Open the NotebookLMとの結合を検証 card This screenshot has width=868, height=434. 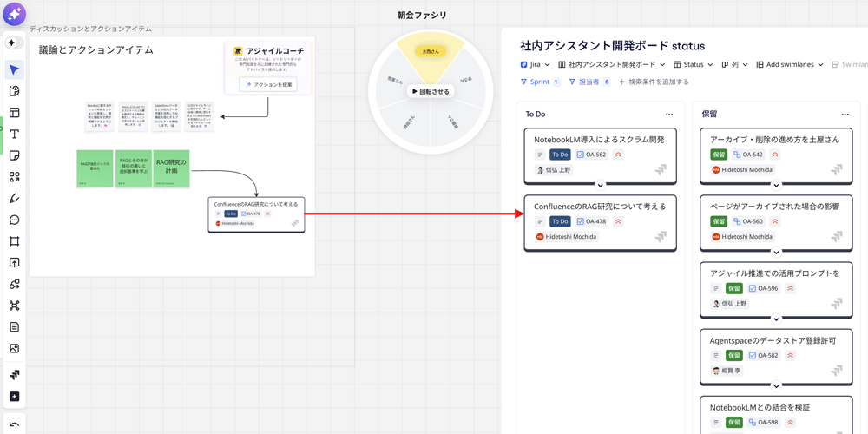coord(776,415)
